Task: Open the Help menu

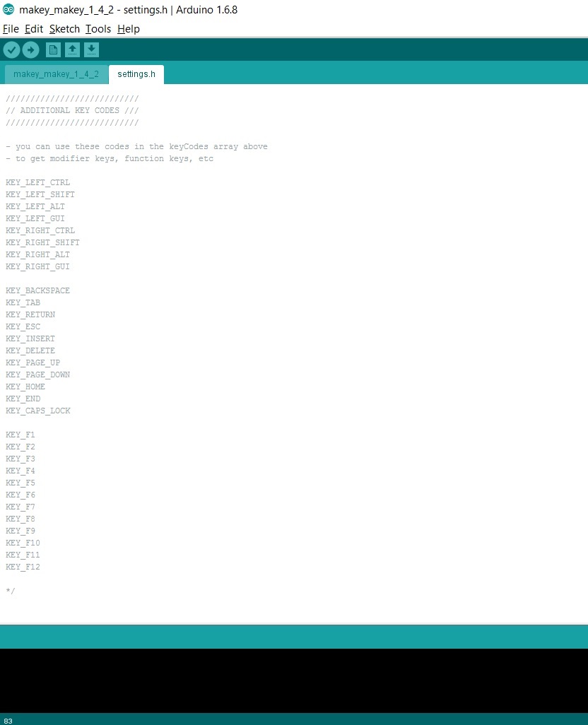Action: pos(129,29)
